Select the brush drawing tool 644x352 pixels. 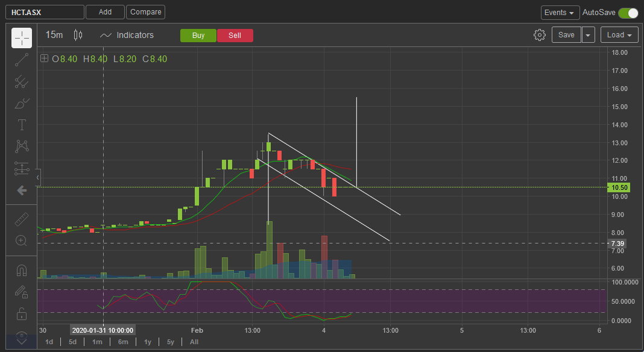coord(21,104)
